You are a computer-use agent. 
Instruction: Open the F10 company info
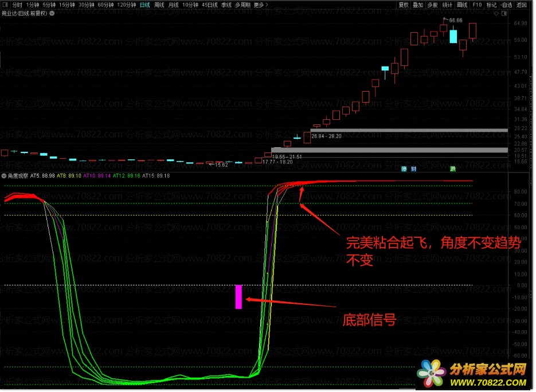477,5
